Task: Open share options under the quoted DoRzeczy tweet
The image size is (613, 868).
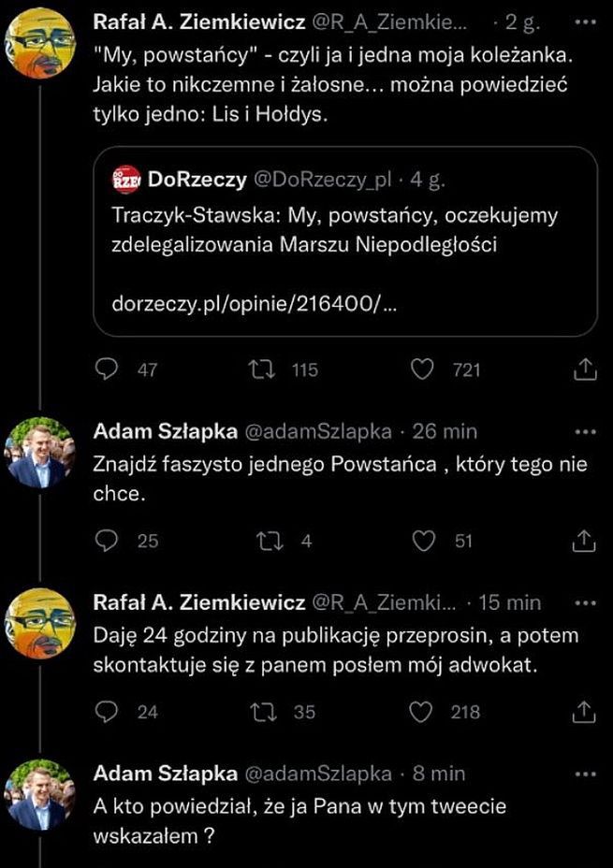Action: [x=584, y=369]
